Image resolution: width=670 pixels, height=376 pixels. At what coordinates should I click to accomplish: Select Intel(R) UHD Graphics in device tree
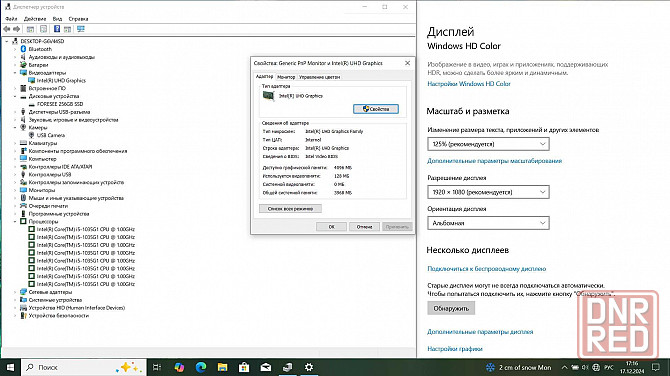click(x=61, y=80)
